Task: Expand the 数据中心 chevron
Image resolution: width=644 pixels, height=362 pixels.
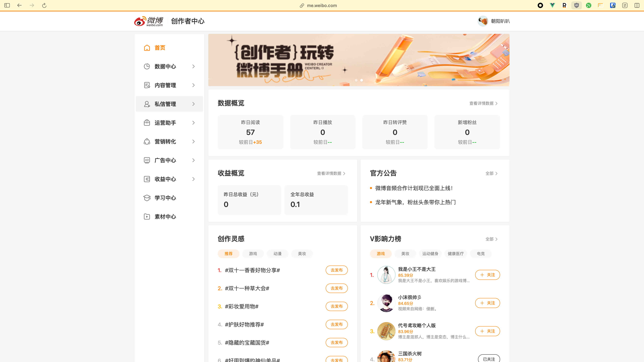Action: [194, 67]
